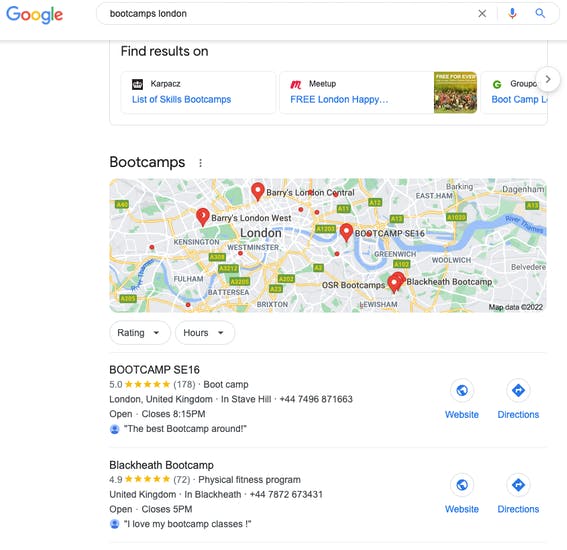Open three-dot menu beside Bootcamps heading
Screen dimensions: 567x550
pos(200,163)
